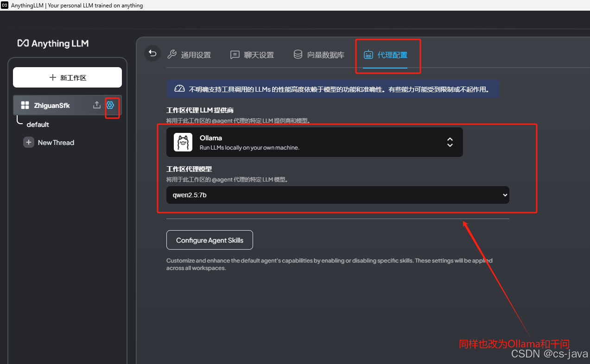This screenshot has height=364, width=590.
Task: Click the AnythingLLM title bar app icon
Action: click(5, 5)
